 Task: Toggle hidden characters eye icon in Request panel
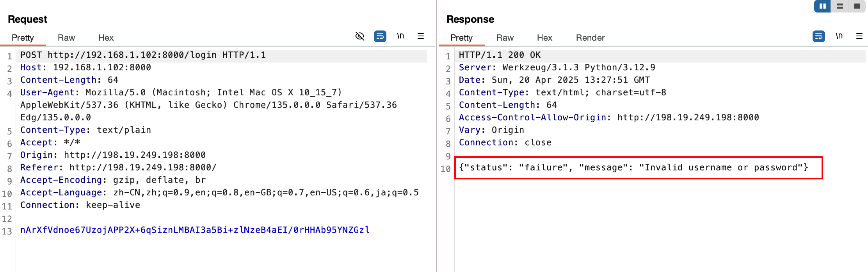click(x=360, y=36)
